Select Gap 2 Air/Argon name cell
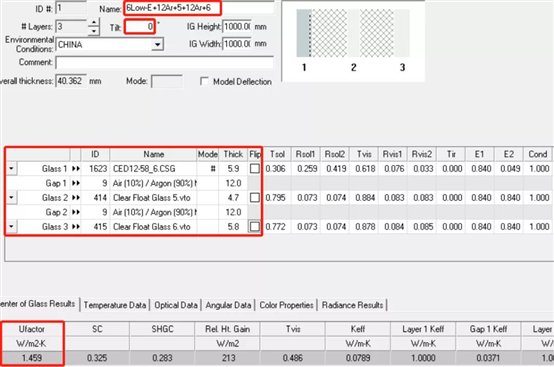The width and height of the screenshot is (554, 367). pos(153,212)
